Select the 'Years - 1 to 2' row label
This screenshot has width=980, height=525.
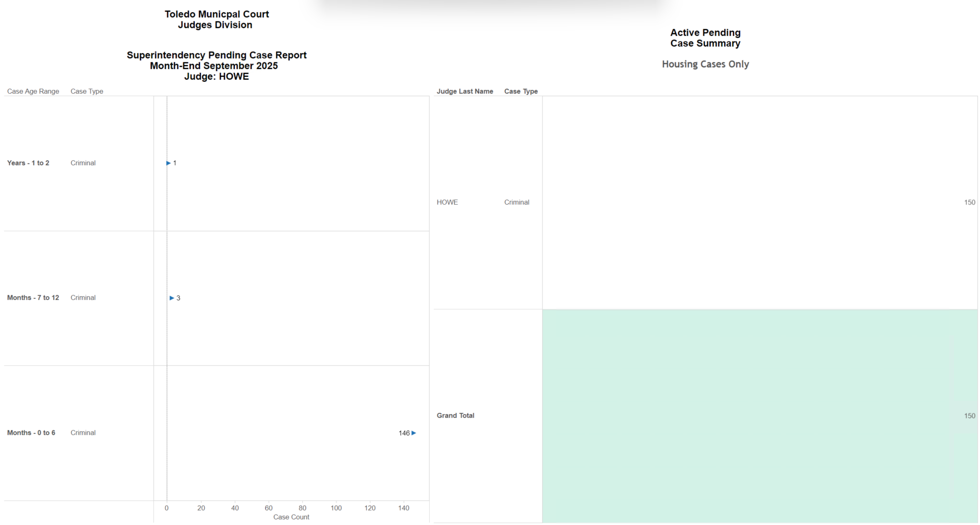[x=28, y=163]
